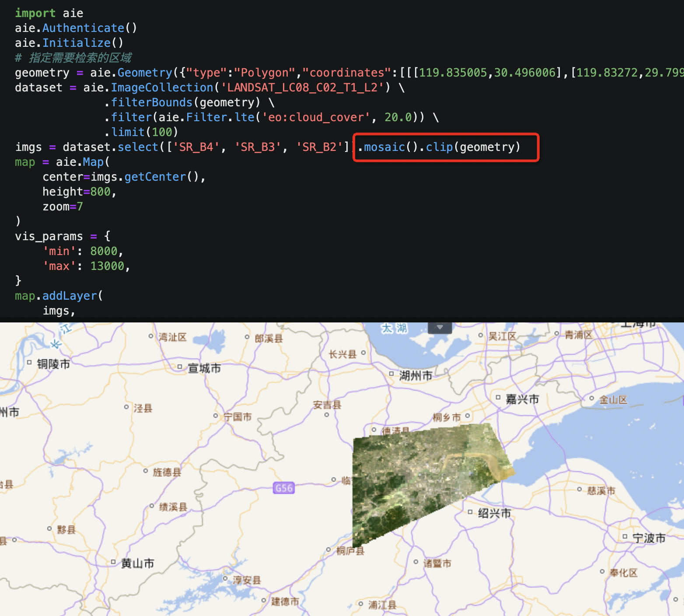Click 'clip' call in the code

(439, 147)
